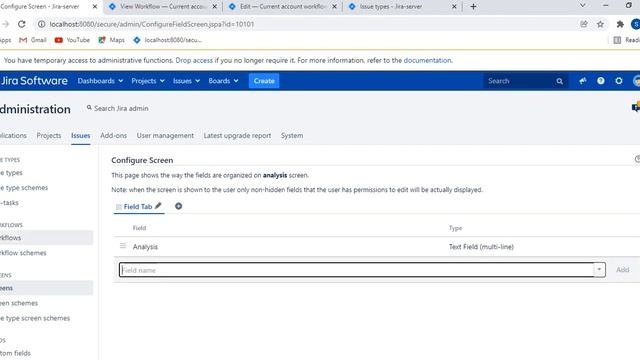Screen dimensions: 640x360
Task: Open tab search chevron in title bar
Action: (x=582, y=5)
